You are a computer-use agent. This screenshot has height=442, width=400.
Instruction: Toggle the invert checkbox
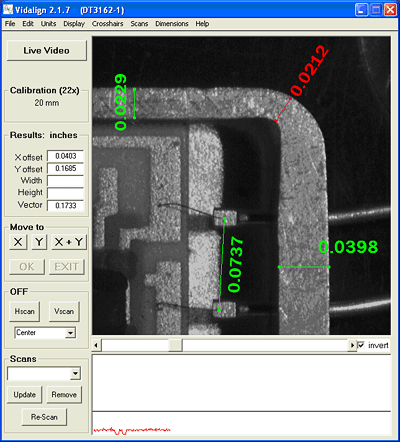(361, 345)
